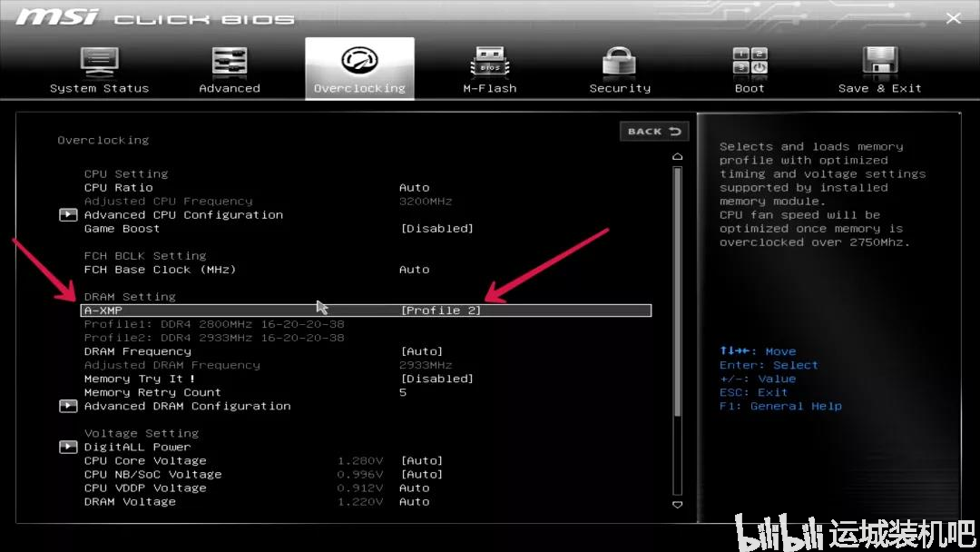Open the Security padlock icon

coord(620,61)
